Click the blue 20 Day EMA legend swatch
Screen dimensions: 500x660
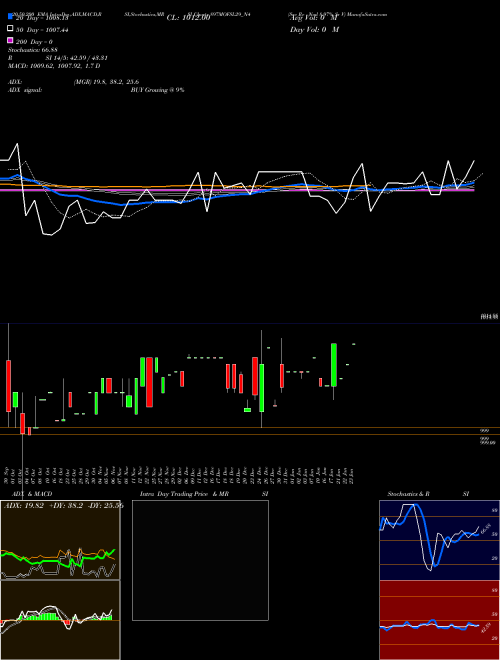point(10,17)
